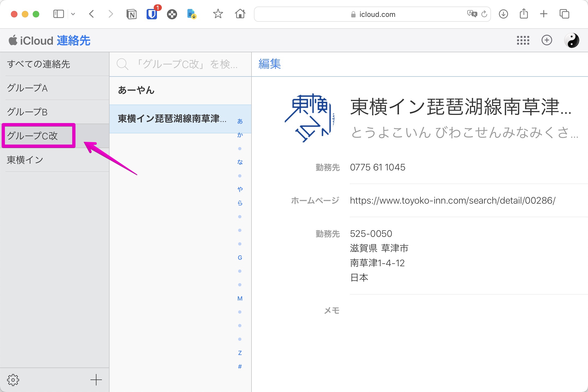Click the Safari downloads icon
The height and width of the screenshot is (392, 588).
pos(503,14)
